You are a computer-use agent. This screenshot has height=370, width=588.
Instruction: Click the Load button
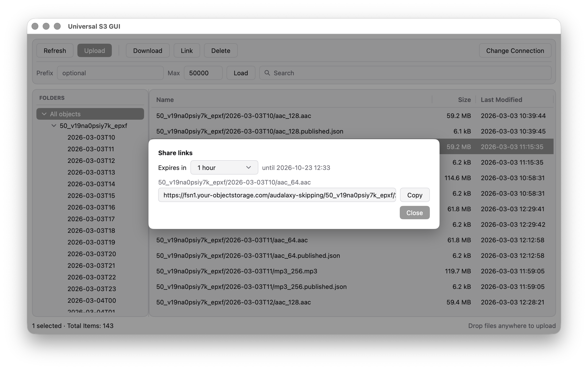[x=241, y=73]
